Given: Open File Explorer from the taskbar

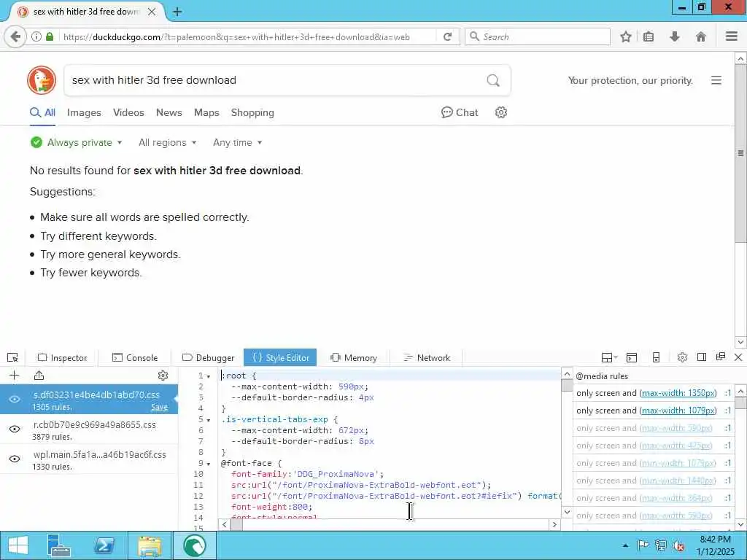Looking at the screenshot, I should pos(150,545).
